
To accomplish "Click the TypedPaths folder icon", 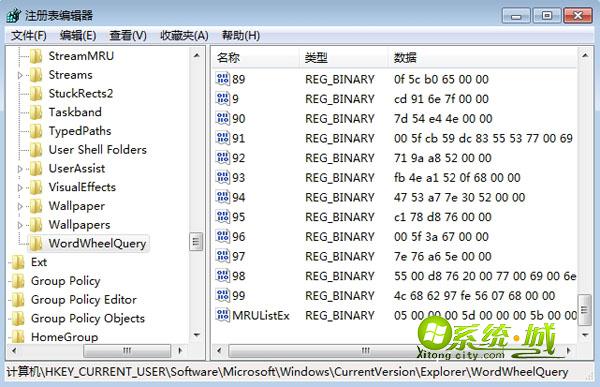I will click(x=36, y=131).
